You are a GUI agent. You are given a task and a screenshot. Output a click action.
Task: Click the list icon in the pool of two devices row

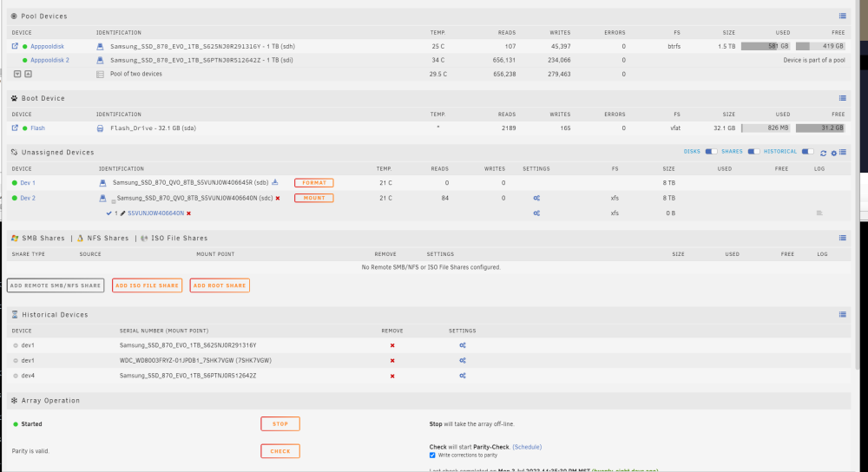[100, 74]
